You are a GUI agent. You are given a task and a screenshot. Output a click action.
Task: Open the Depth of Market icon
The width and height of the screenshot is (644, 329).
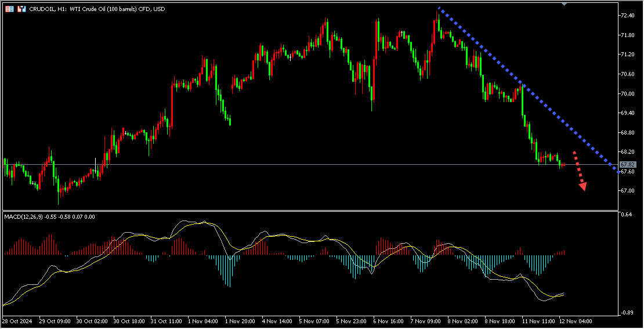21,9
